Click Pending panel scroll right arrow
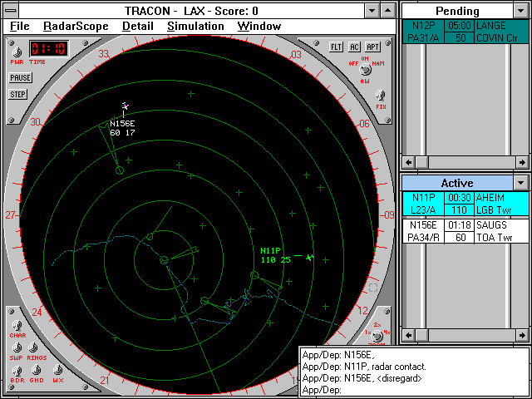 (x=523, y=163)
